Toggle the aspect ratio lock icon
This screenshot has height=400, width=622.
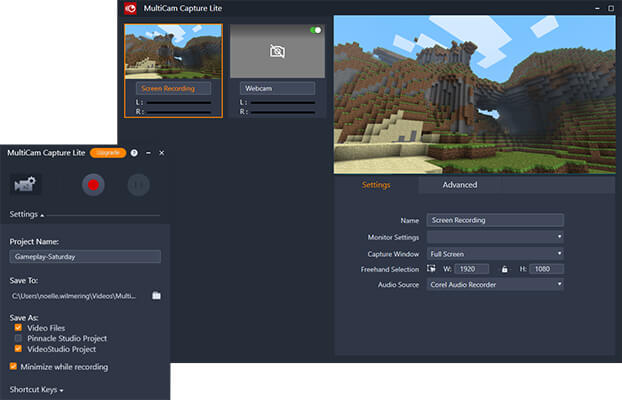click(x=504, y=269)
